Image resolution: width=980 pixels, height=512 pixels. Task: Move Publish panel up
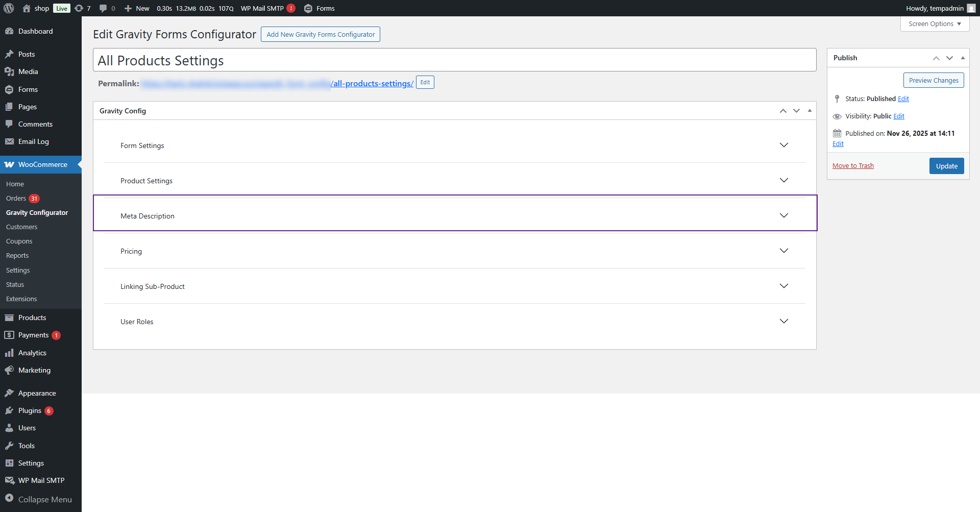click(x=936, y=58)
